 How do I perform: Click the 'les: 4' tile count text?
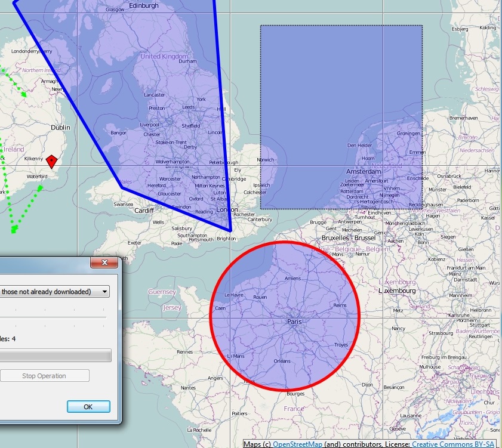pyautogui.click(x=8, y=339)
